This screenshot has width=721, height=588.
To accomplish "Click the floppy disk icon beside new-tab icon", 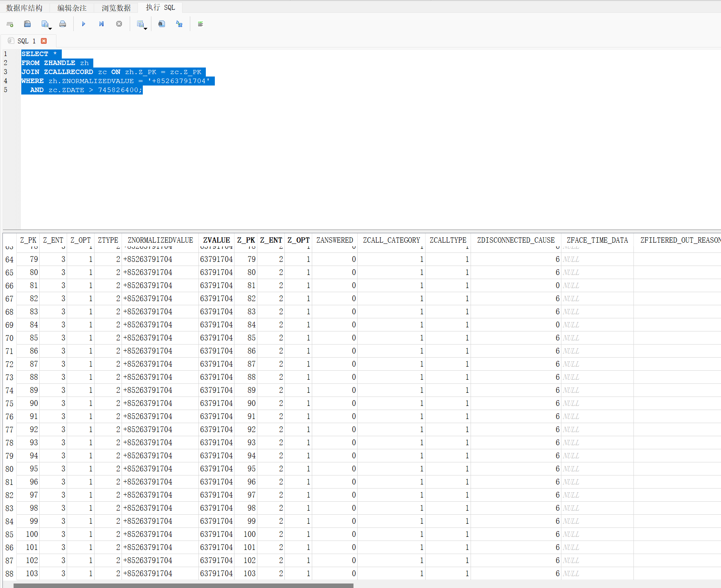I will [x=27, y=24].
